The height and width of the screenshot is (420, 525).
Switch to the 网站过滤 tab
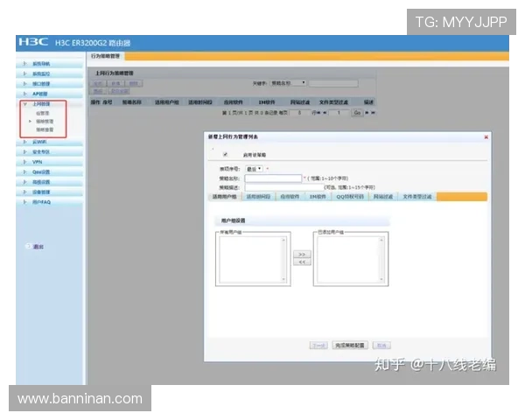pos(382,197)
